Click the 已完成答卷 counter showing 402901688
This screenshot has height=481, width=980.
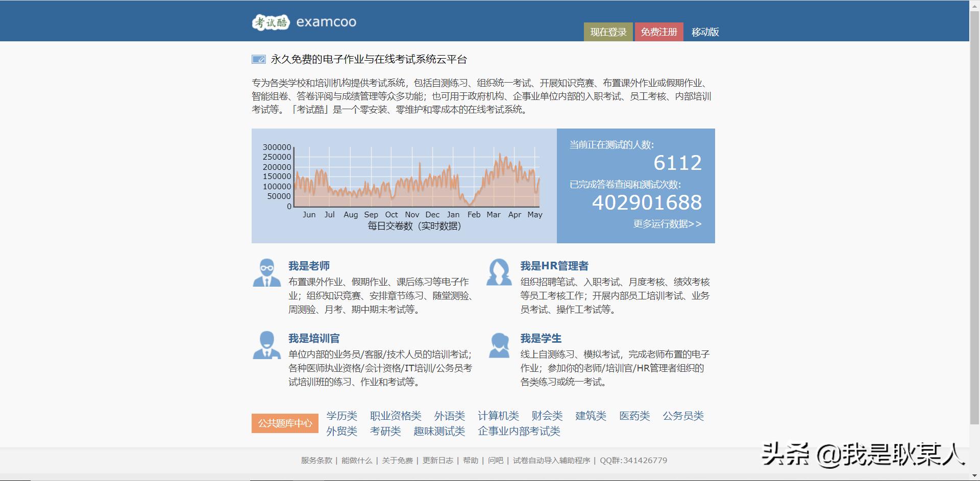point(647,204)
